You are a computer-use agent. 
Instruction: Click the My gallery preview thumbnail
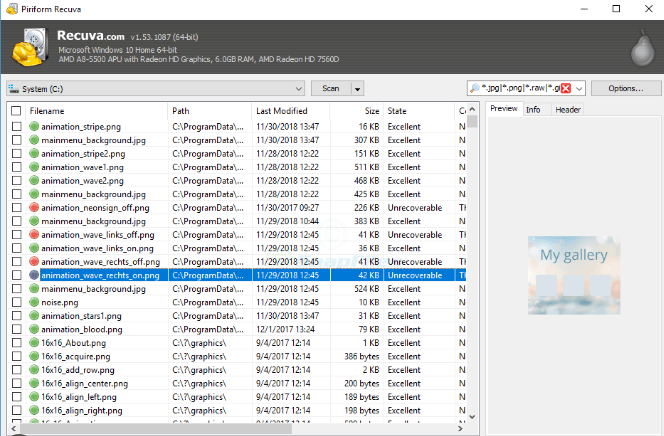pos(573,270)
